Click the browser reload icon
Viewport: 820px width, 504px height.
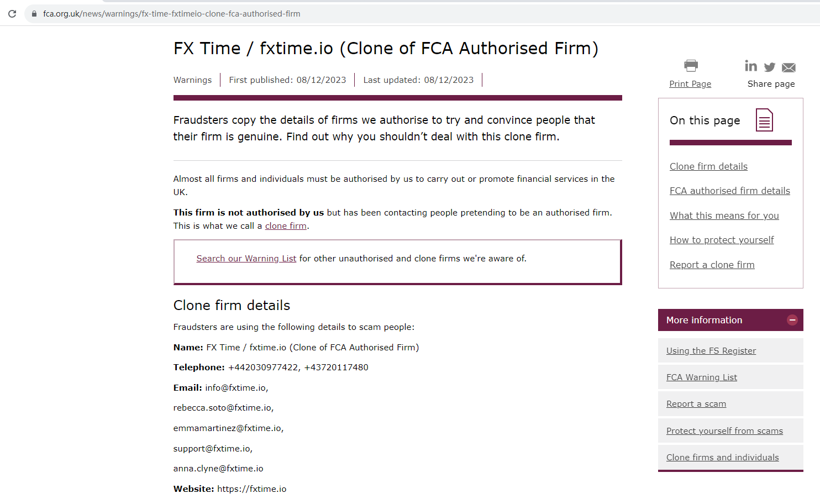[12, 14]
